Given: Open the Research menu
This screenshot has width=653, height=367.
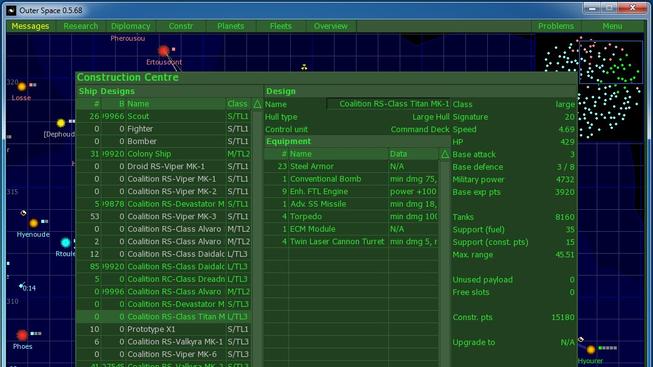Looking at the screenshot, I should coord(81,26).
